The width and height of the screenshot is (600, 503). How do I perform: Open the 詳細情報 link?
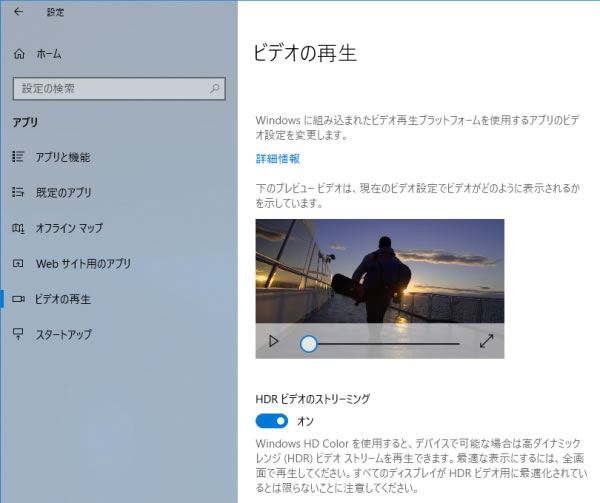[277, 158]
